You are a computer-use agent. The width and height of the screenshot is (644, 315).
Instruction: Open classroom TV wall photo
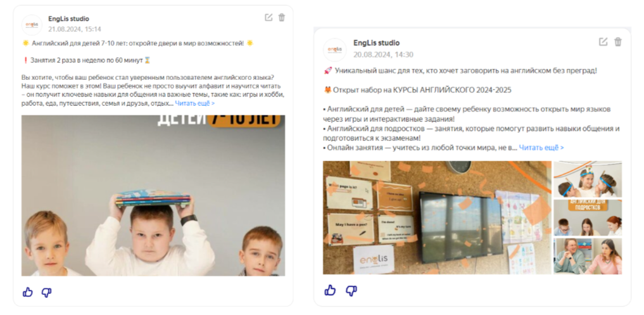tap(437, 217)
